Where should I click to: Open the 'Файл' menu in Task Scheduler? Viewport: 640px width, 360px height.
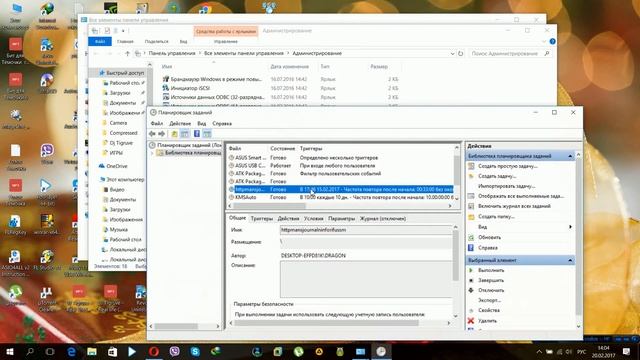coord(156,124)
